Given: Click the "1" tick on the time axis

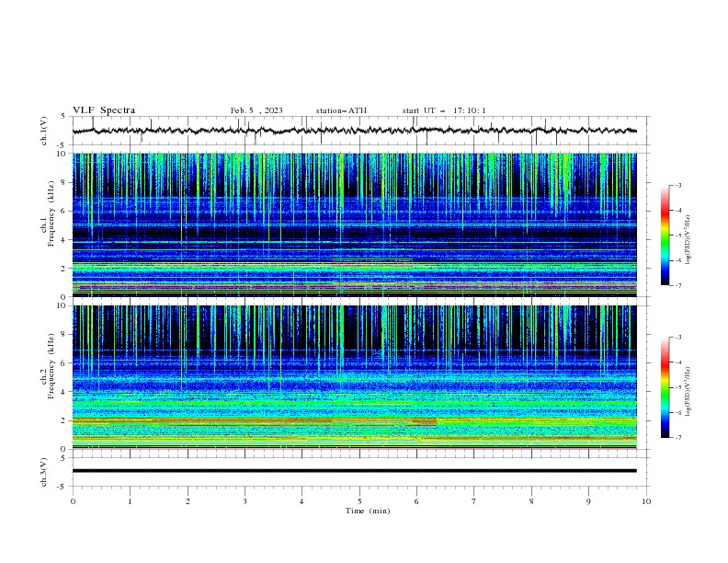Looking at the screenshot, I should [130, 501].
